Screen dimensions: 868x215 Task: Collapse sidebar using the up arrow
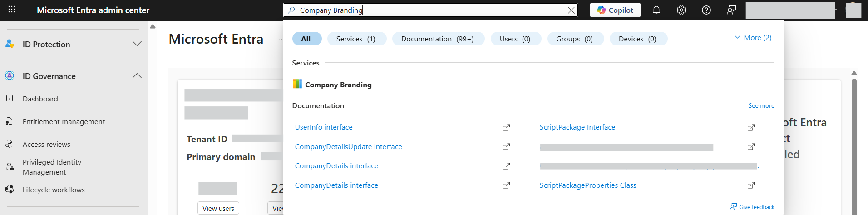(153, 26)
